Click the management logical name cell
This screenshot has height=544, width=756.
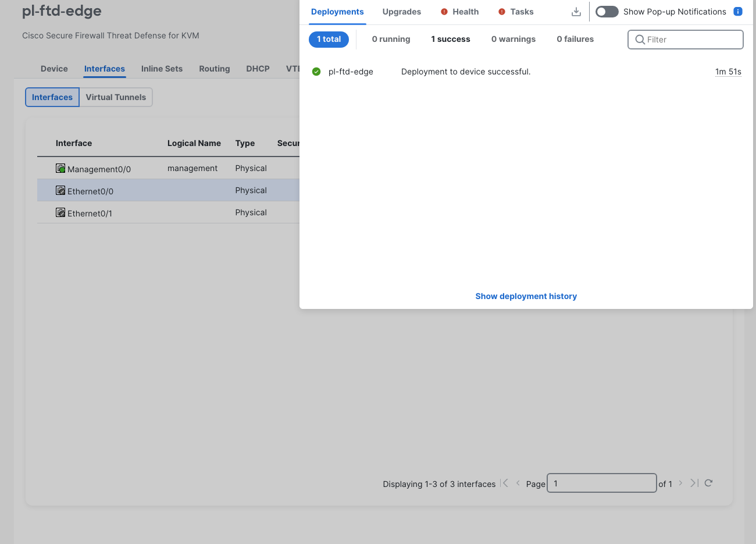pyautogui.click(x=192, y=168)
